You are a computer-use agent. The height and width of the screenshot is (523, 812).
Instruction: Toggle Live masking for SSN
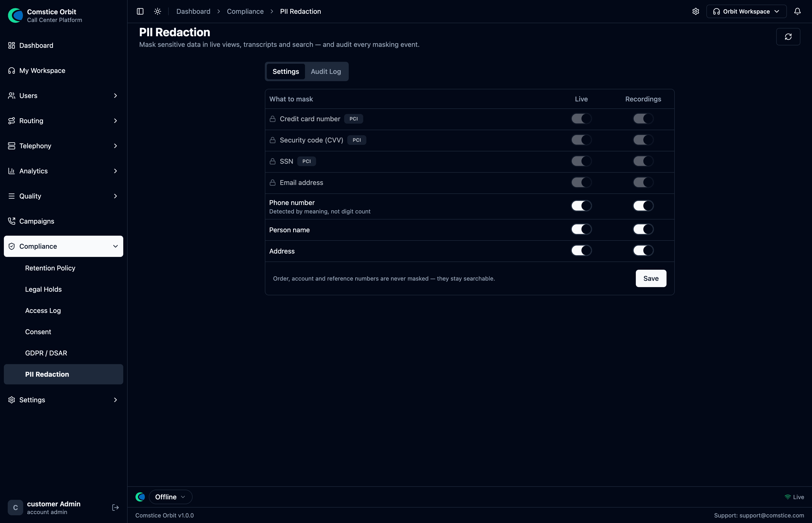[581, 161]
